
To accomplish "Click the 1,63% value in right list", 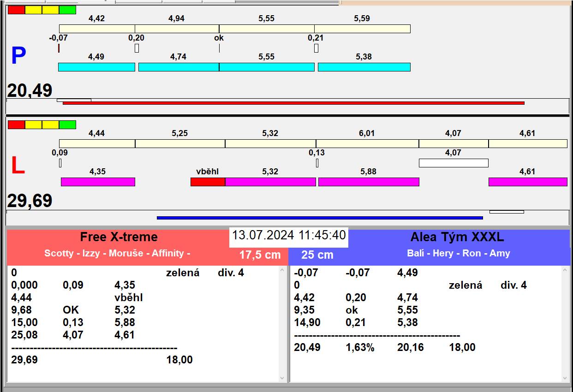I will tap(360, 347).
